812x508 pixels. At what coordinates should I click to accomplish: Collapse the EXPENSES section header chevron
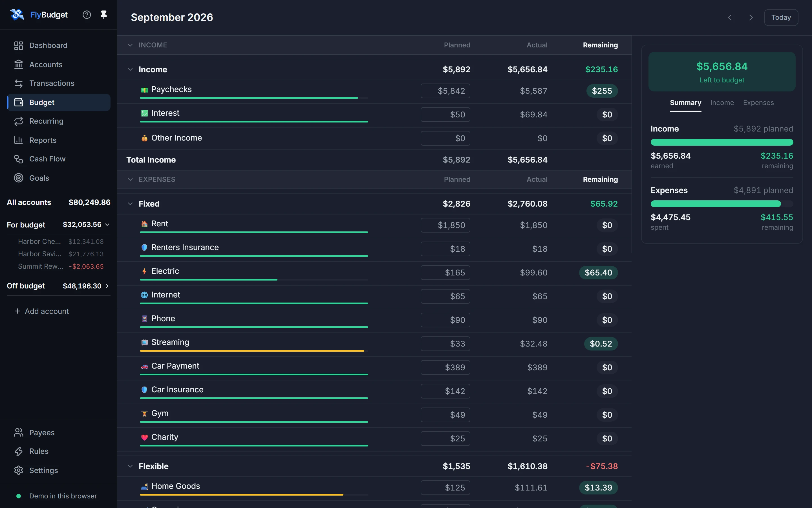tap(130, 179)
